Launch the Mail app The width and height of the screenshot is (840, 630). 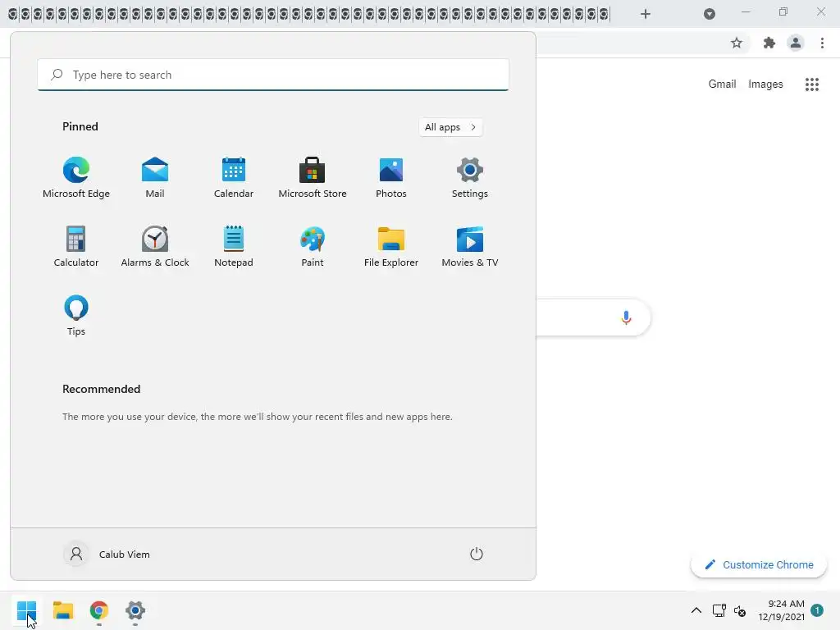click(155, 178)
